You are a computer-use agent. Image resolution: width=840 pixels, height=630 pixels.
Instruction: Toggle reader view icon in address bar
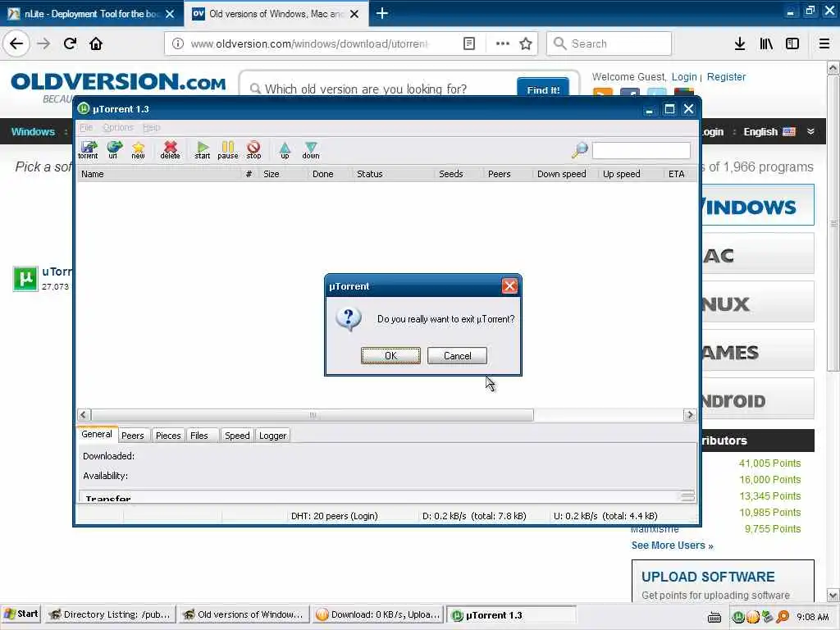[x=468, y=44]
